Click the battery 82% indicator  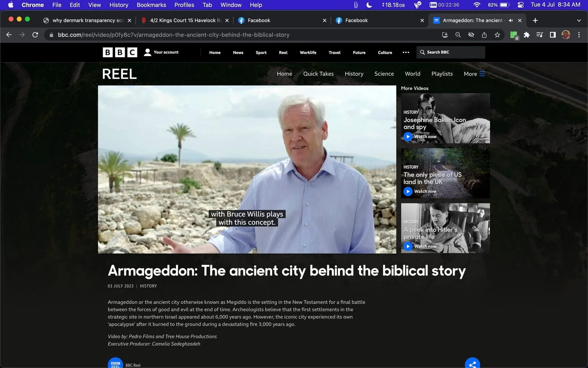499,5
